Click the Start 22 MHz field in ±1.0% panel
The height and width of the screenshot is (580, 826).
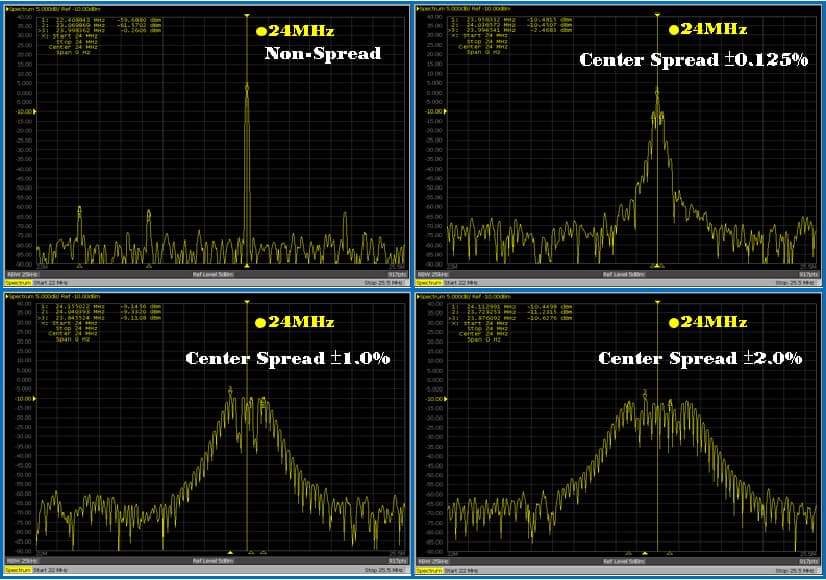coord(51,570)
